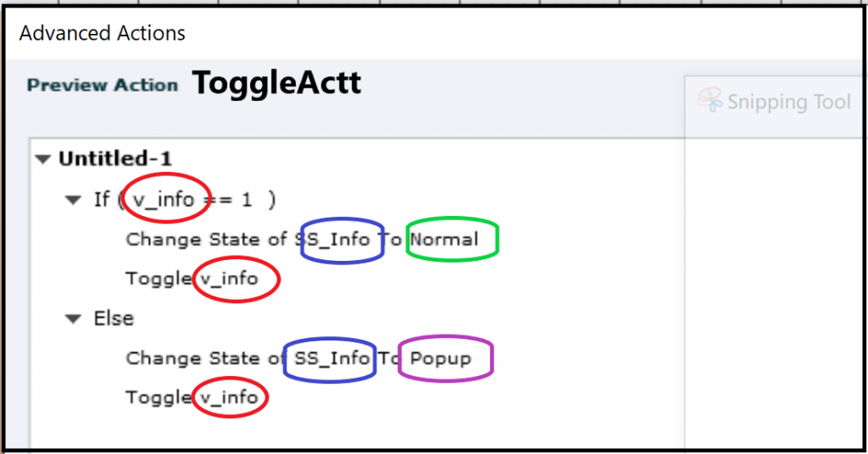Click the Snipping Tool window title text

point(788,102)
